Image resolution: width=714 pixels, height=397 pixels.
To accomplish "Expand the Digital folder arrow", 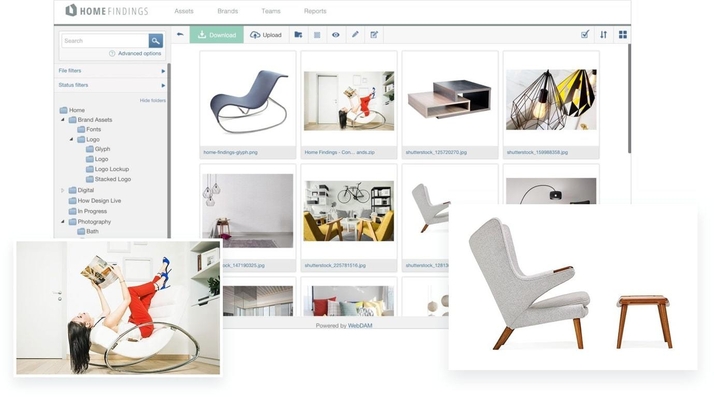I will tap(63, 190).
